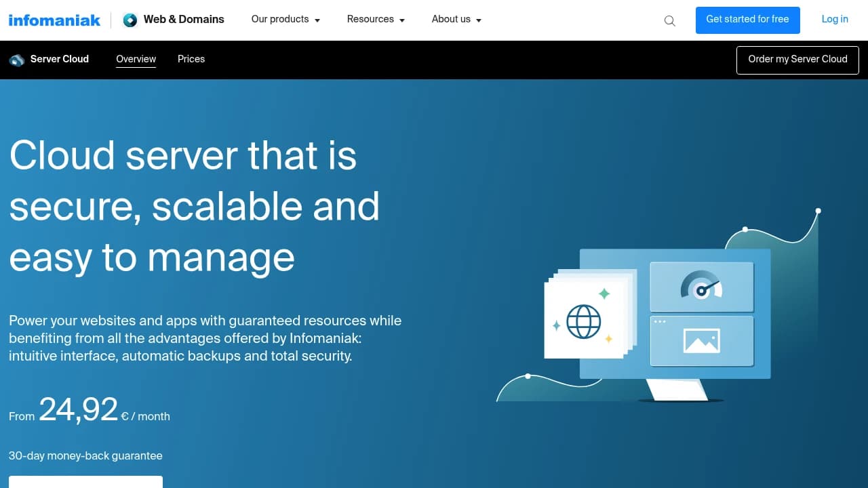Click Get started for free button

747,20
